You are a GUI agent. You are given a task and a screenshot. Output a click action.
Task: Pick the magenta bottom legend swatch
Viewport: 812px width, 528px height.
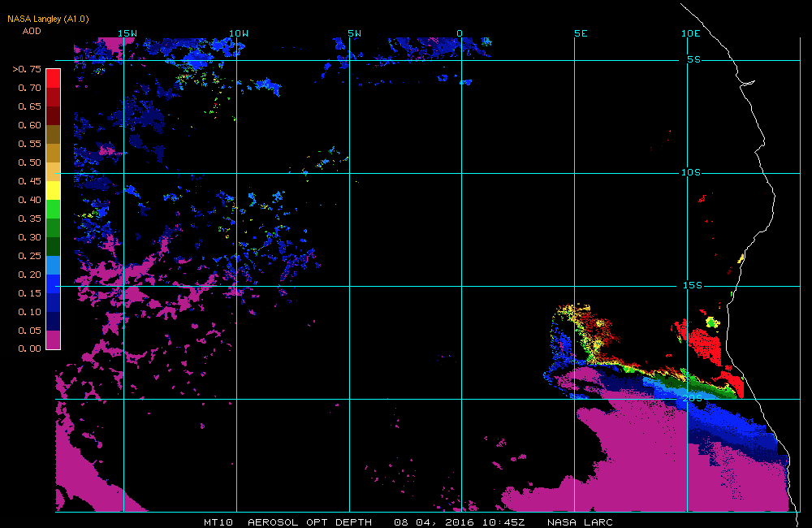pyautogui.click(x=54, y=340)
